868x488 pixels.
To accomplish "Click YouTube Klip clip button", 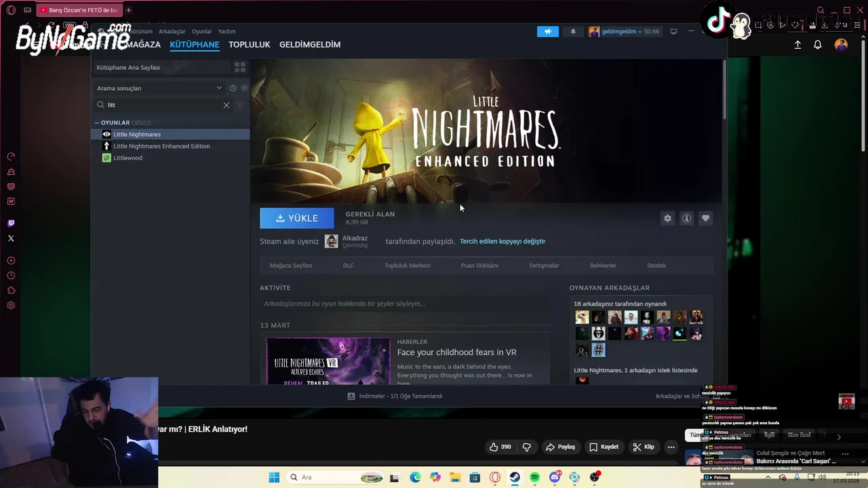I will [x=644, y=447].
